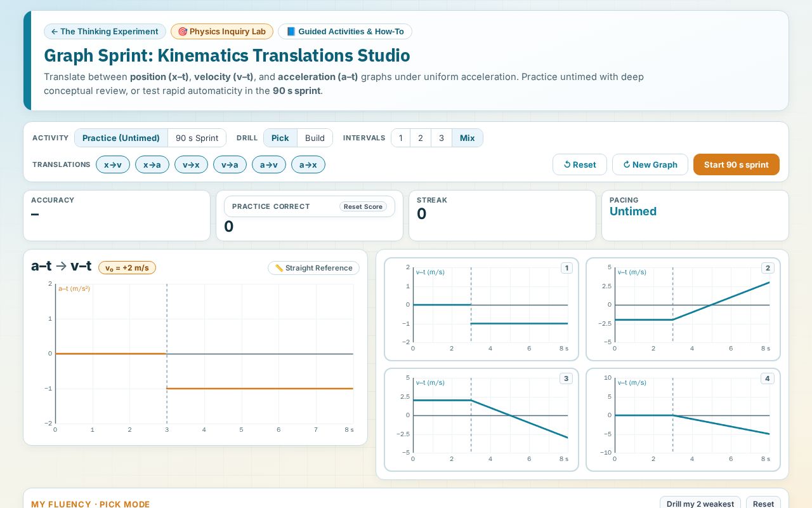Set intervals to 2

pyautogui.click(x=421, y=138)
